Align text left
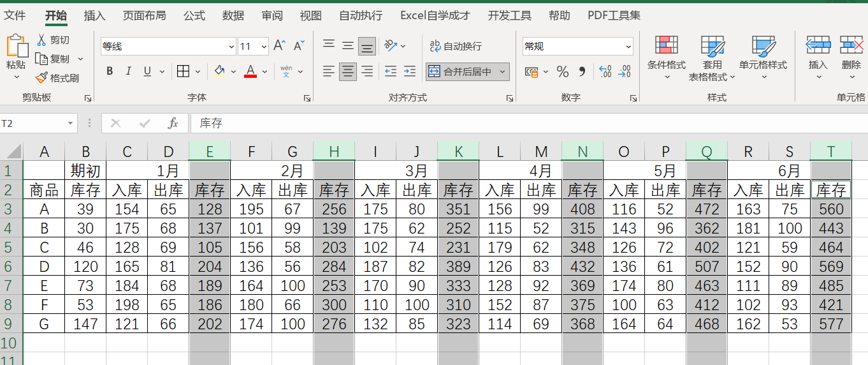The height and width of the screenshot is (365, 868). (329, 71)
